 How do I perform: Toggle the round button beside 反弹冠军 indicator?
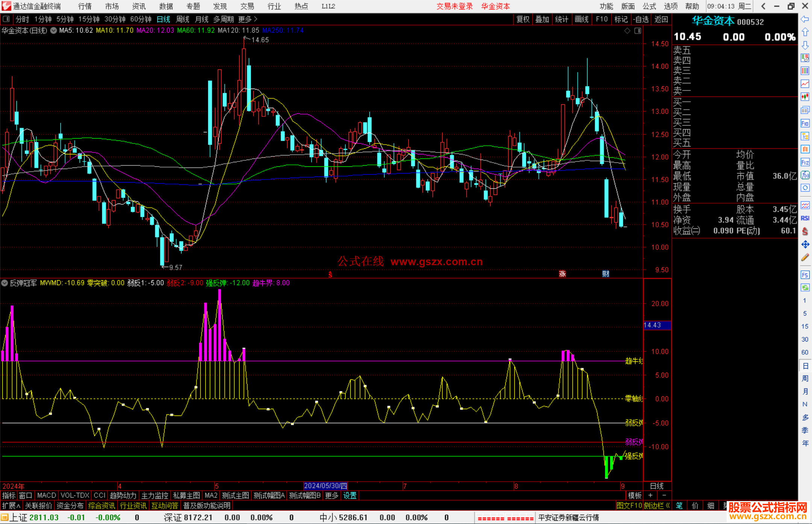click(x=5, y=283)
